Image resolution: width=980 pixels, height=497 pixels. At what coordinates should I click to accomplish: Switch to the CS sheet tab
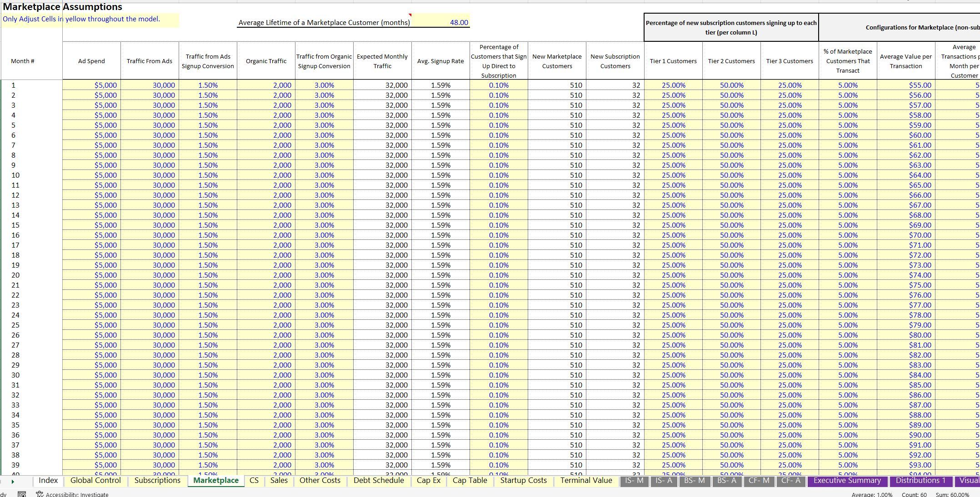[x=254, y=481]
